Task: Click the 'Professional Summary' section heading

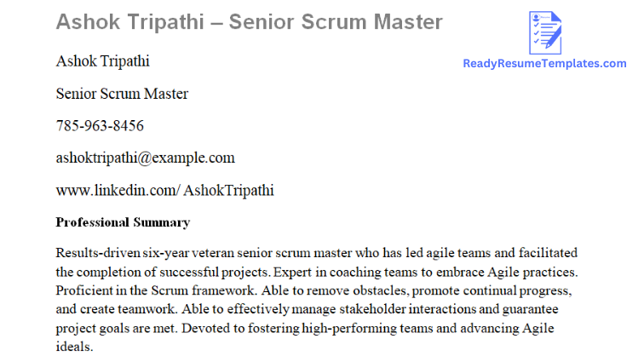Action: tap(123, 222)
